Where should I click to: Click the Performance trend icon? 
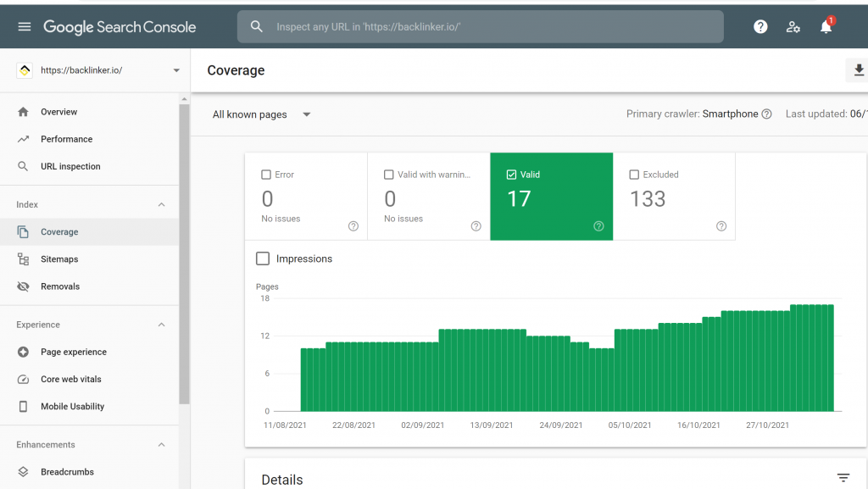23,139
